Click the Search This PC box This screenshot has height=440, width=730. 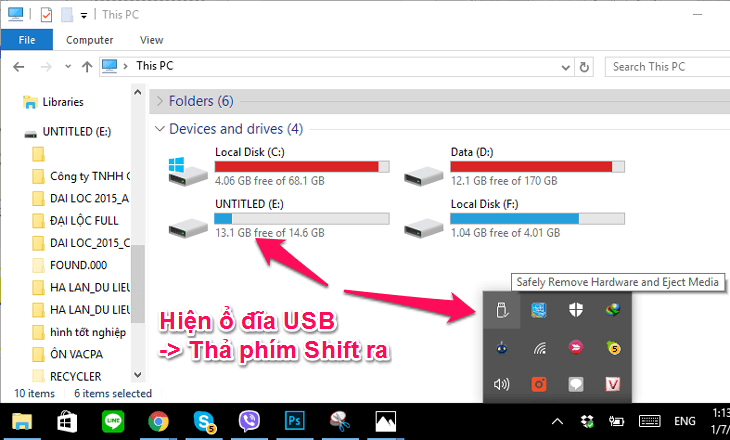[x=668, y=67]
